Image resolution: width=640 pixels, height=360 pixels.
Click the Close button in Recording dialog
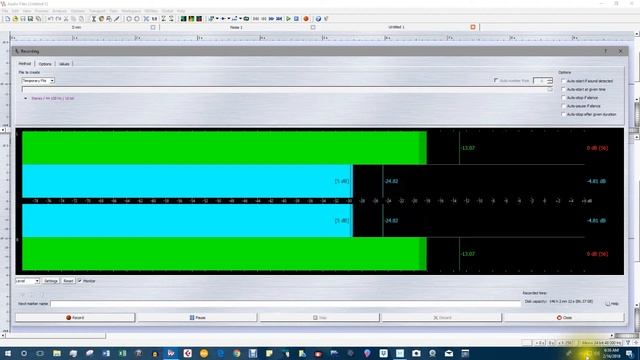coord(564,318)
